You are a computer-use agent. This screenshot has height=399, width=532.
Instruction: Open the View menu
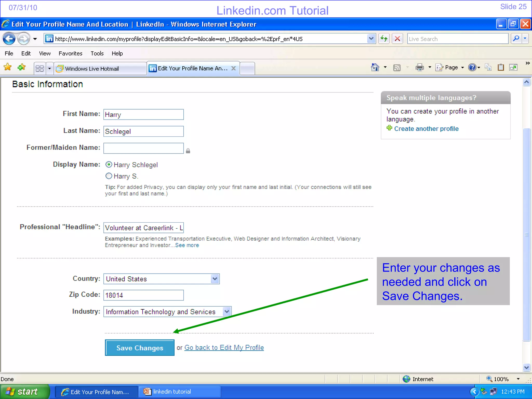[45, 54]
